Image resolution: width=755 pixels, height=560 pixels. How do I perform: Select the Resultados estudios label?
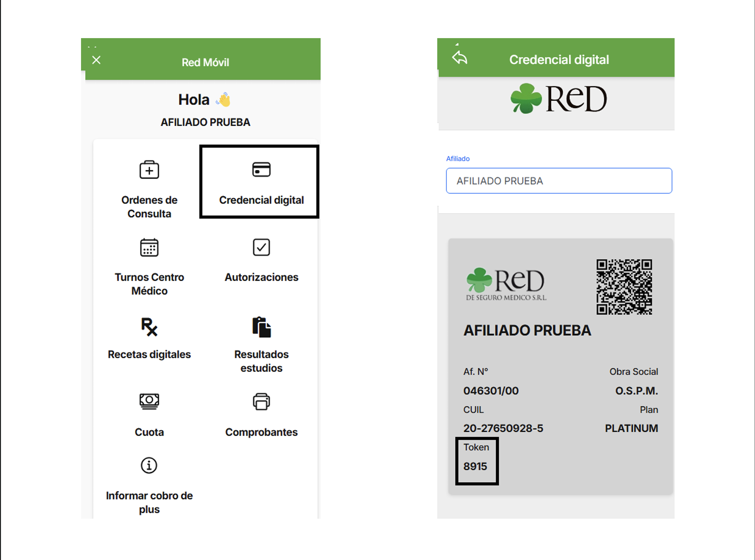point(262,361)
